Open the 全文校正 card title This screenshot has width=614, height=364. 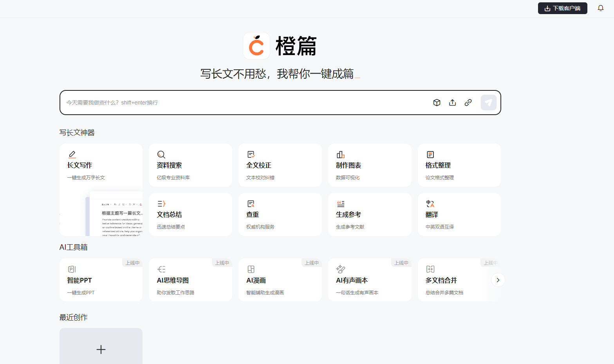259,166
